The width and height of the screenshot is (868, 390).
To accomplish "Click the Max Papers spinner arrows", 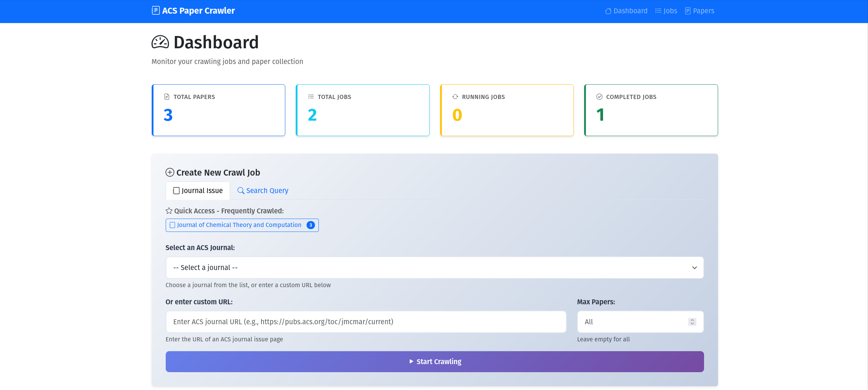I will click(x=692, y=322).
